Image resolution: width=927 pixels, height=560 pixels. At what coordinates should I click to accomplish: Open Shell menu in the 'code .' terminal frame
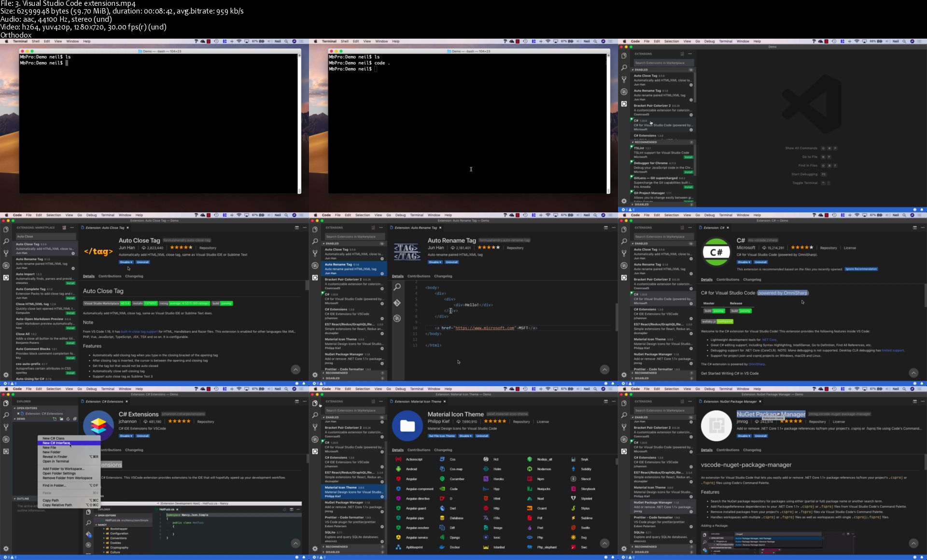point(345,42)
